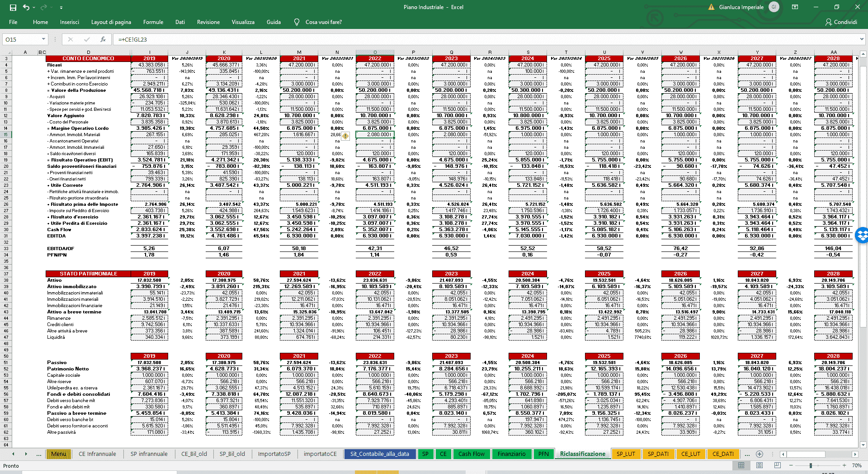
Task: Click the Dropbox badge on the right edge
Action: click(x=863, y=235)
